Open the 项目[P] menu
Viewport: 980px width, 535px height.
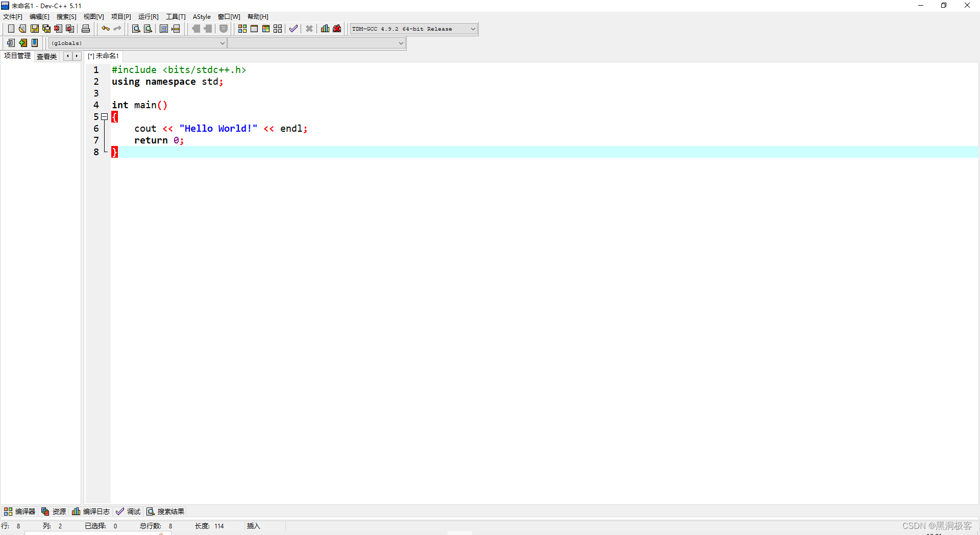(121, 17)
